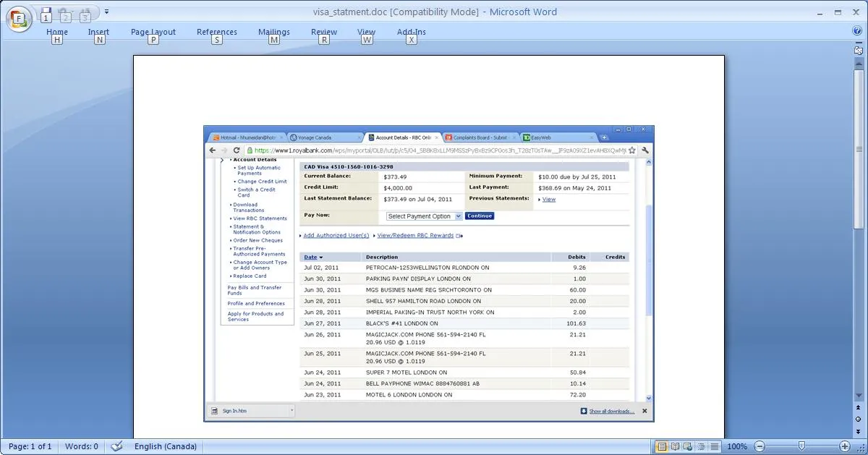Screen dimensions: 868x455
Task: Open the Insert ribbon tab
Action: click(98, 32)
